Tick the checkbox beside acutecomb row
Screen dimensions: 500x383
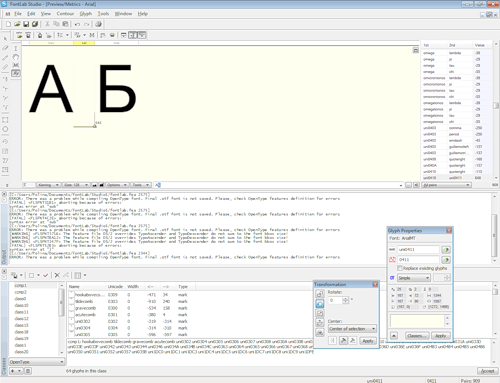[x=71, y=314]
